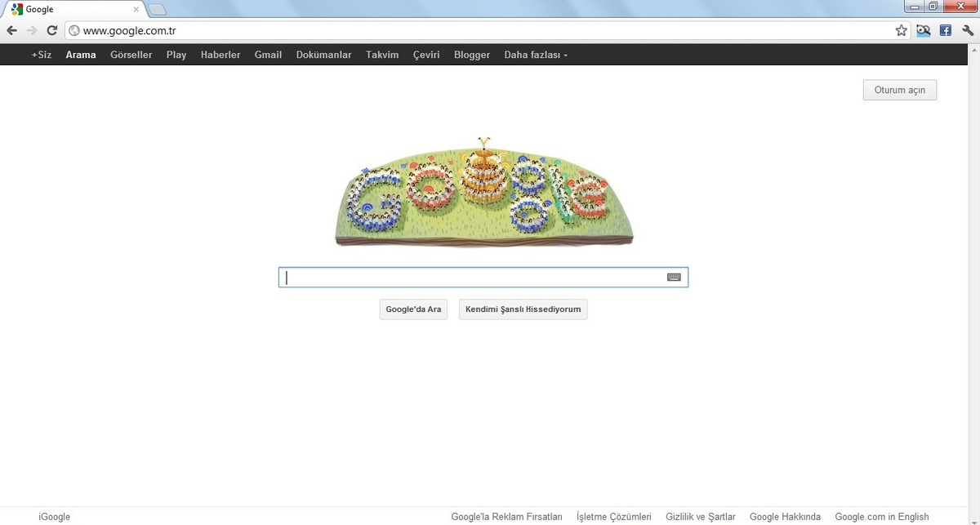Viewport: 980px width, 525px height.
Task: Open the wrench settings menu
Action: [x=968, y=30]
